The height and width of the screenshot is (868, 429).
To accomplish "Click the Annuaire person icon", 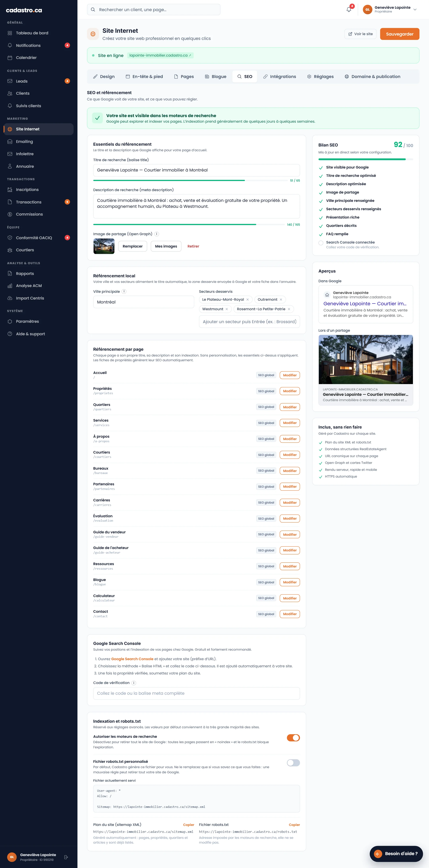I will (x=10, y=167).
